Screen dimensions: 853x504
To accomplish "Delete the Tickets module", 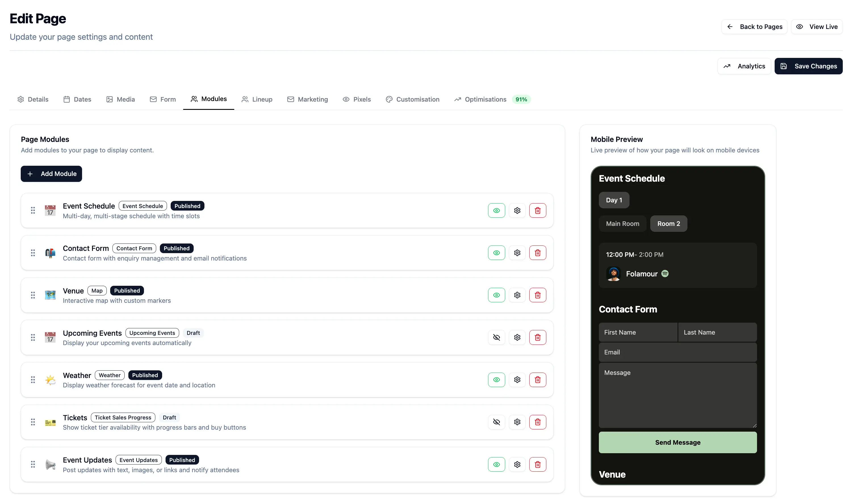I will pyautogui.click(x=538, y=422).
